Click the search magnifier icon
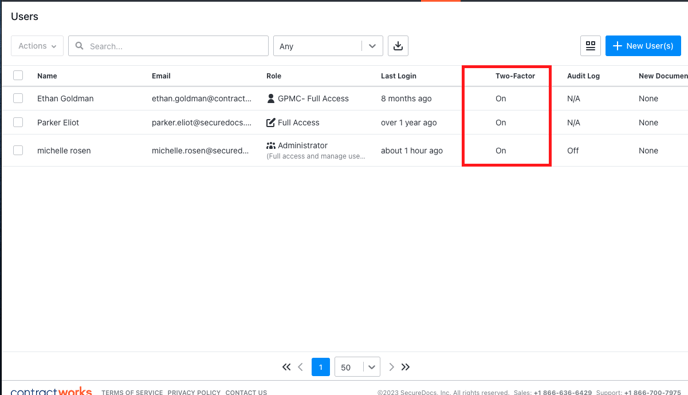Screen dimensions: 688x395 tap(79, 46)
